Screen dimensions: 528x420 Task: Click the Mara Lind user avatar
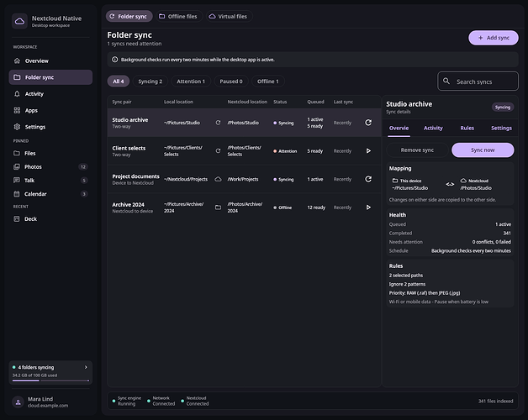coord(18,402)
